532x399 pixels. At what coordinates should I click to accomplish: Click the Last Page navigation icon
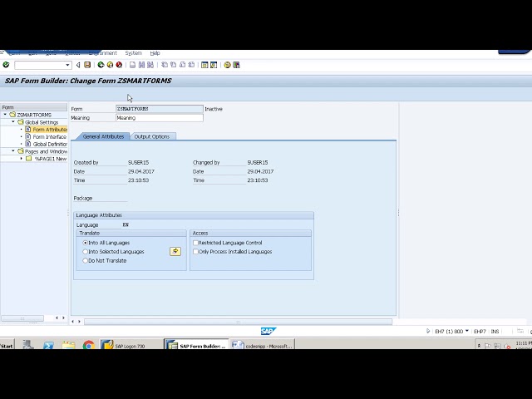tap(191, 65)
